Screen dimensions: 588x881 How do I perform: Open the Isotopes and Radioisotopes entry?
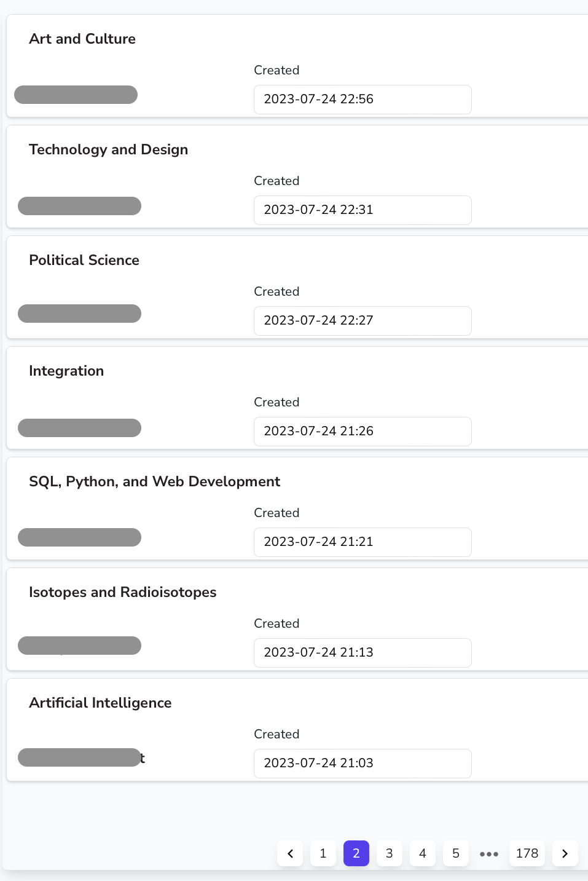click(x=123, y=592)
